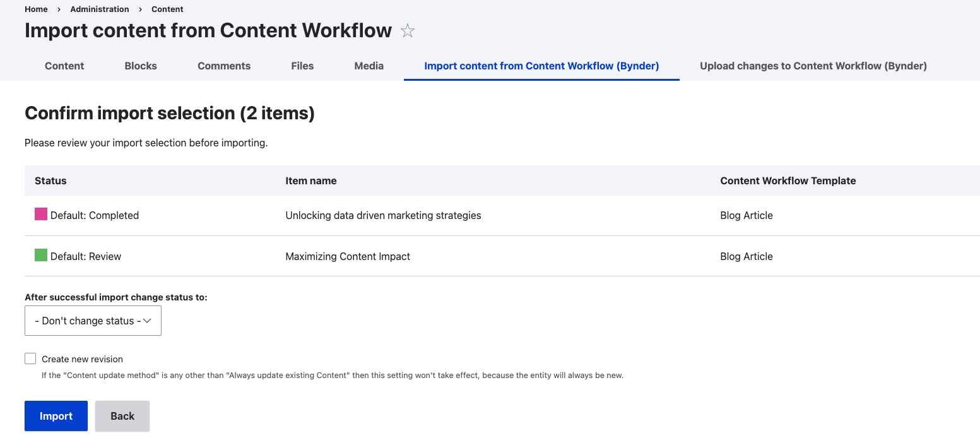Follow the Home breadcrumb link
Image resolution: width=980 pixels, height=438 pixels.
(36, 9)
